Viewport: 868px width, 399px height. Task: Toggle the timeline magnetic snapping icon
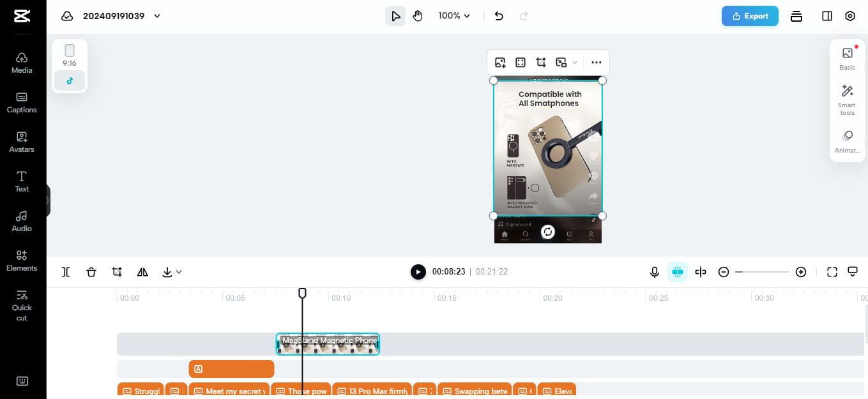[x=678, y=272]
